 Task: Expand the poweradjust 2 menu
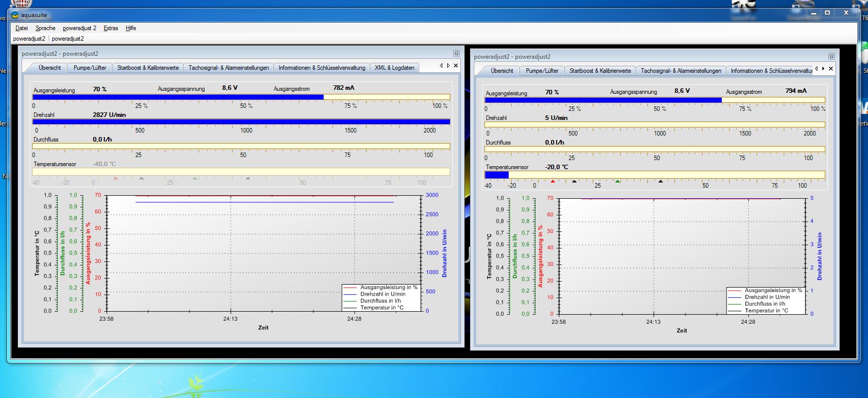79,28
